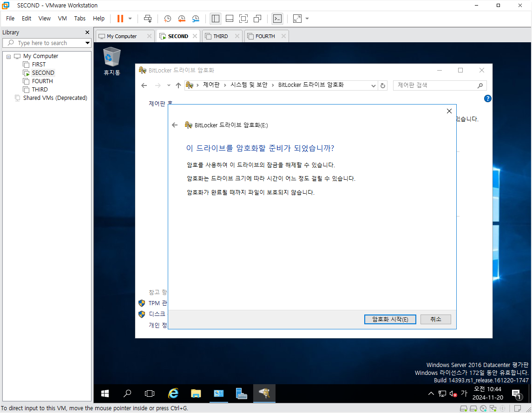Screen dimensions: 532x413
Task: Open Control Panel help question mark icon
Action: tap(487, 98)
